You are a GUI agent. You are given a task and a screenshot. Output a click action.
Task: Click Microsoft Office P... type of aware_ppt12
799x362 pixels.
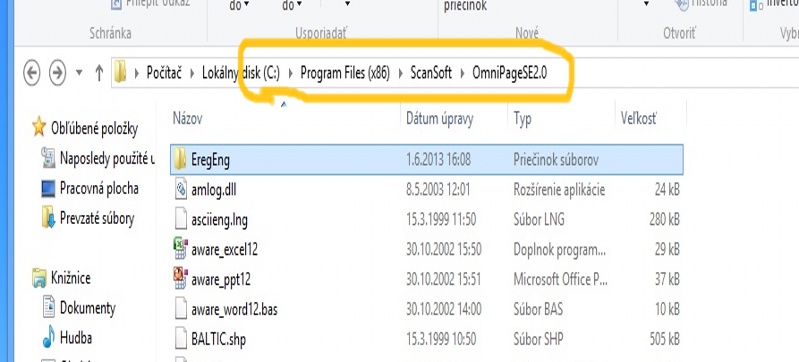point(561,279)
